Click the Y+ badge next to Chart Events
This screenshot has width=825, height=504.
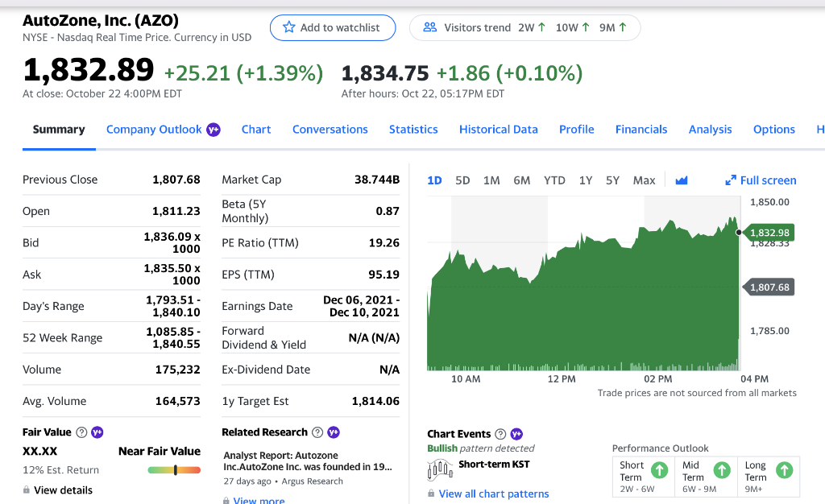(516, 433)
